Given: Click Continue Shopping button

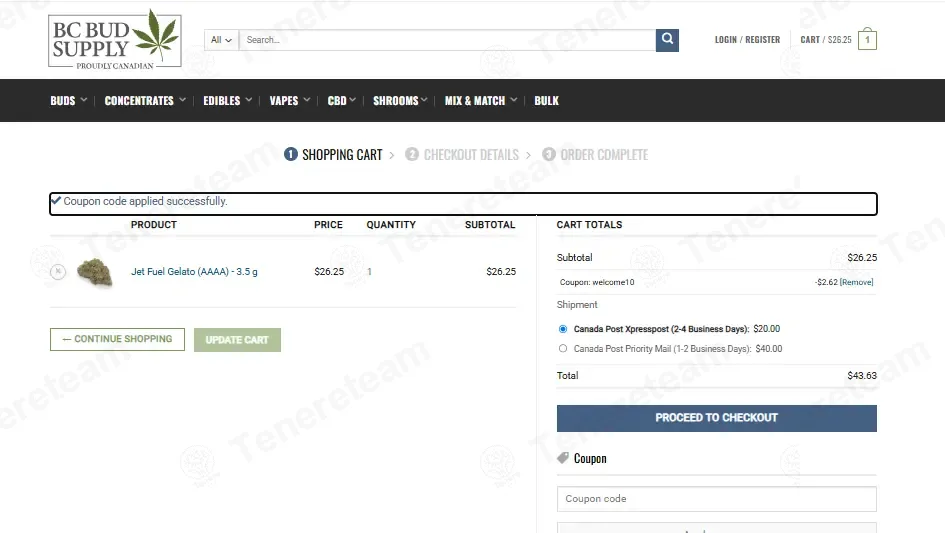Looking at the screenshot, I should [117, 339].
